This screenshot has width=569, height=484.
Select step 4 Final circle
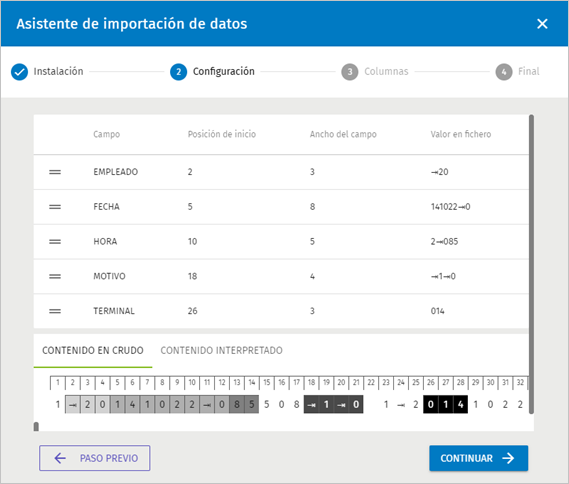click(504, 72)
